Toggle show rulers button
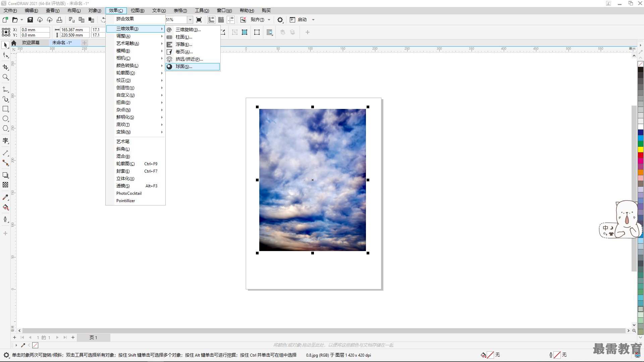The image size is (644, 362). tap(211, 20)
